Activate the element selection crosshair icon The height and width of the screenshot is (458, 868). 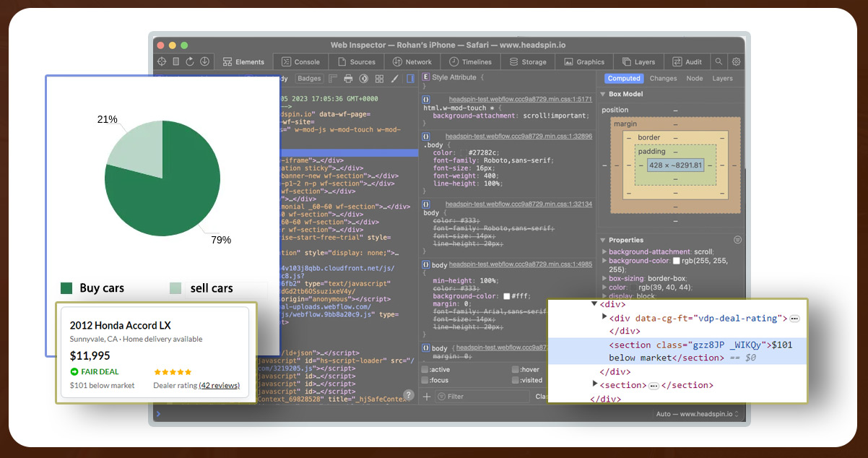[x=162, y=62]
